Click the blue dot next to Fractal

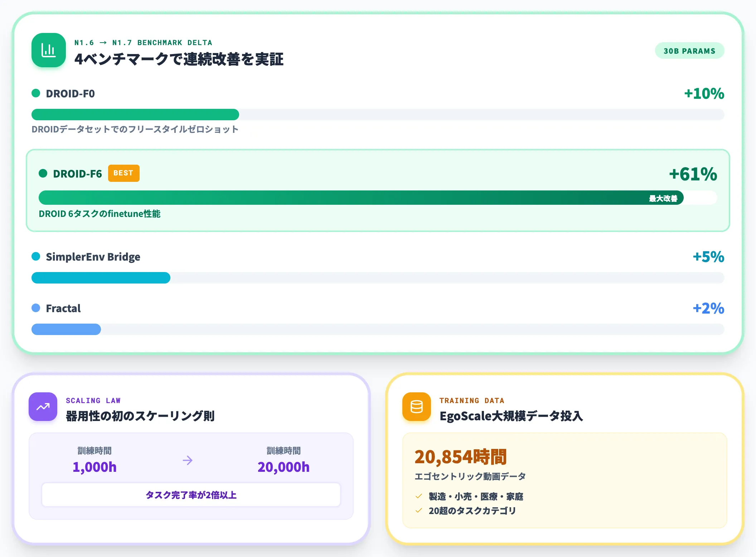[36, 308]
